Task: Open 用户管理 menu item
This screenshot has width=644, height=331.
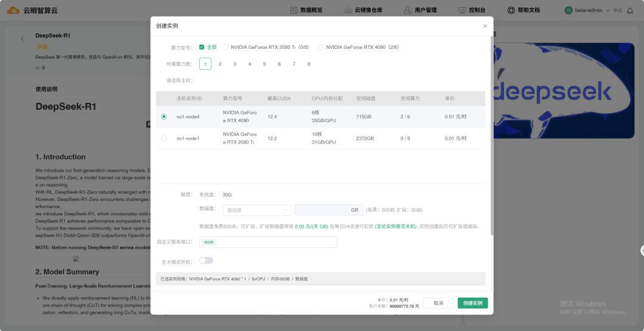Action: coord(426,10)
